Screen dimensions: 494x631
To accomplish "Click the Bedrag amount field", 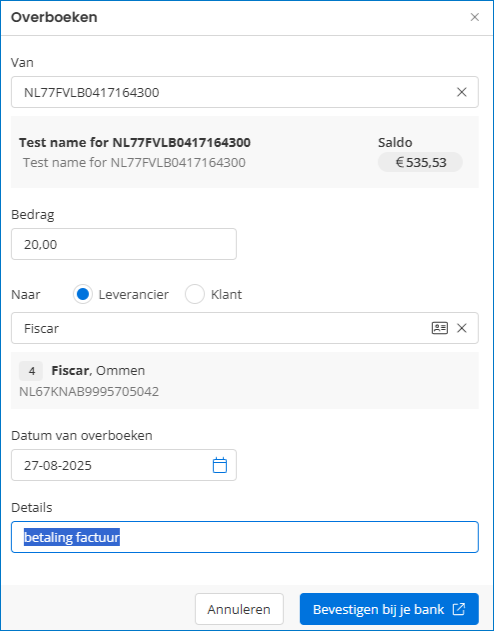I will (124, 244).
